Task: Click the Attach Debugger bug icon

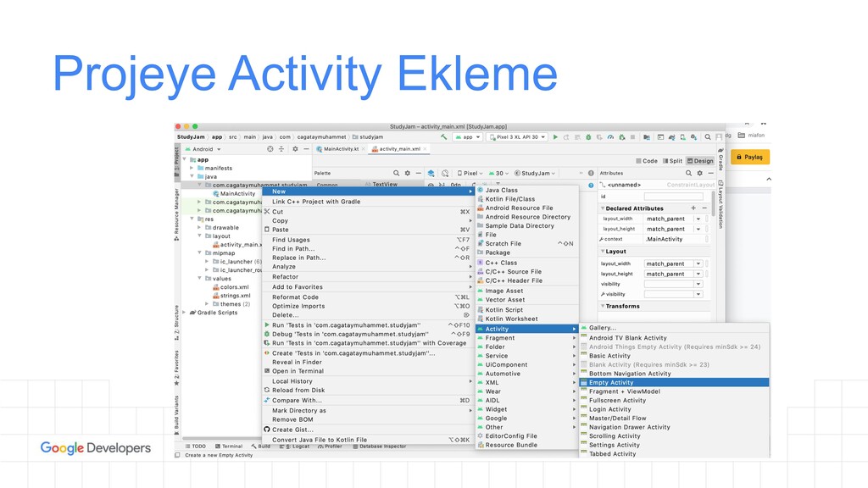Action: (x=621, y=136)
